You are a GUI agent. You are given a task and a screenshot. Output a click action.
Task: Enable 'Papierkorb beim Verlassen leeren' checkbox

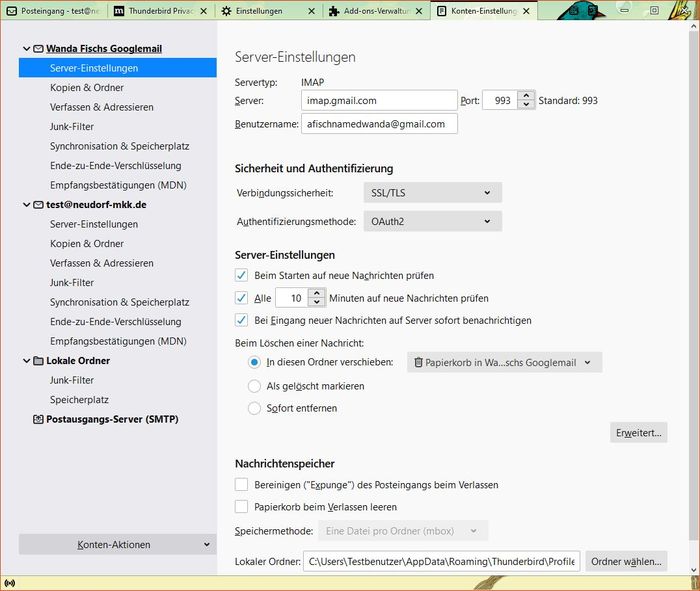pos(241,507)
